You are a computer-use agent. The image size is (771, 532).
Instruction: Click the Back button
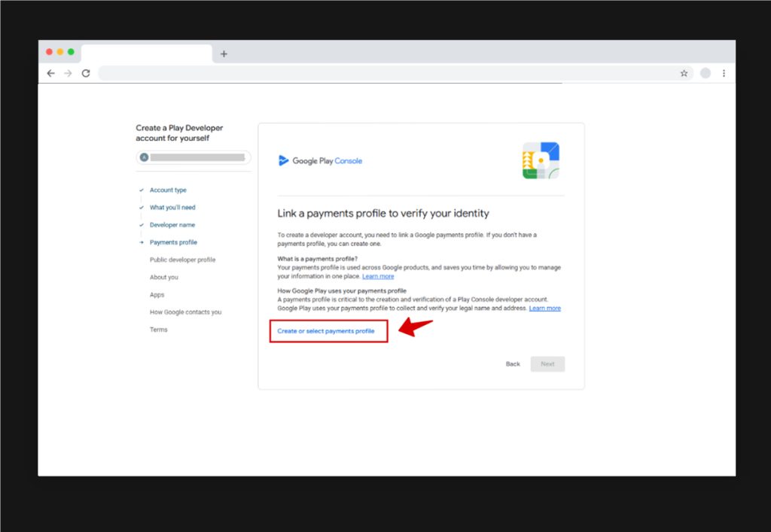coord(513,364)
